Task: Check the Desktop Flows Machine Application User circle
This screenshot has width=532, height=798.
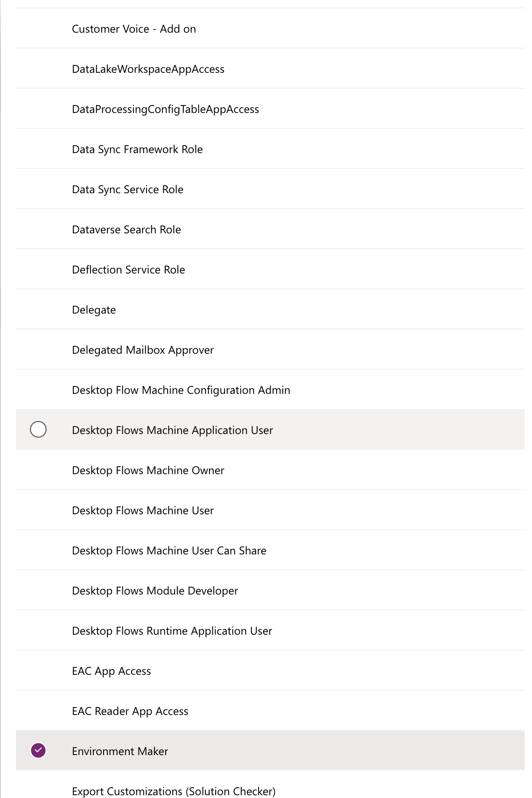Action: [x=38, y=429]
